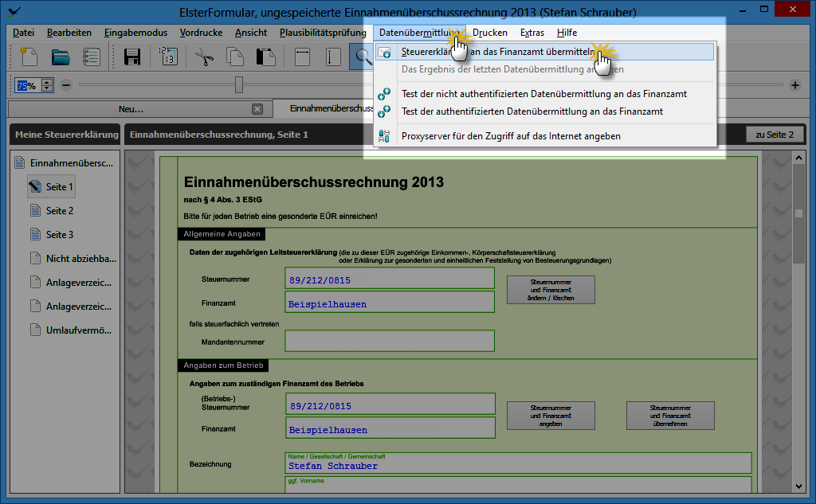Switch to the Einnahmenüberschuss tab
This screenshot has height=504, width=816.
[x=331, y=108]
